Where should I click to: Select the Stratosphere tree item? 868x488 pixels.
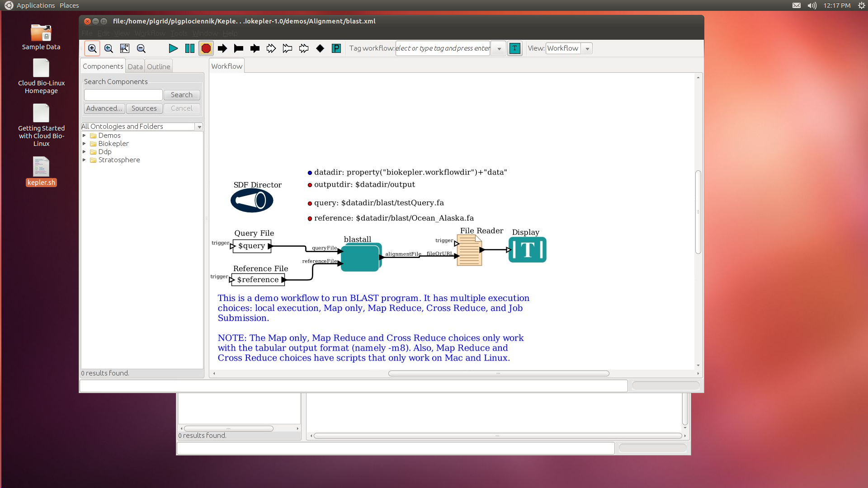point(119,160)
